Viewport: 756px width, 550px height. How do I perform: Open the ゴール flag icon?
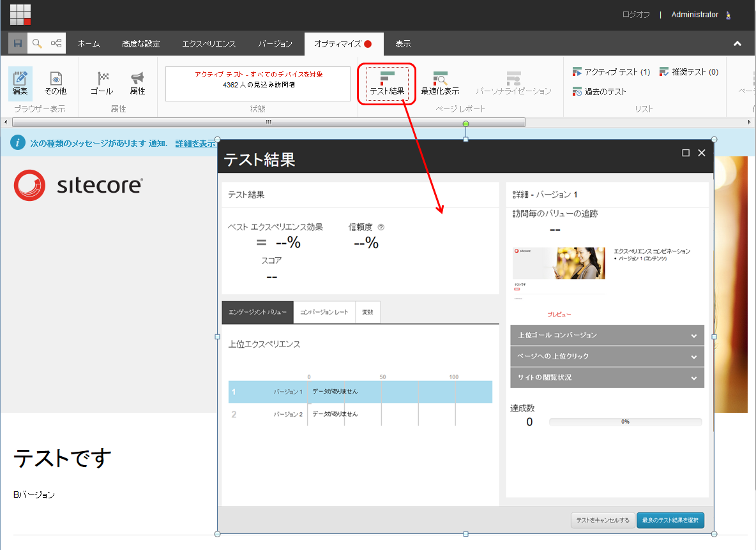pos(102,84)
